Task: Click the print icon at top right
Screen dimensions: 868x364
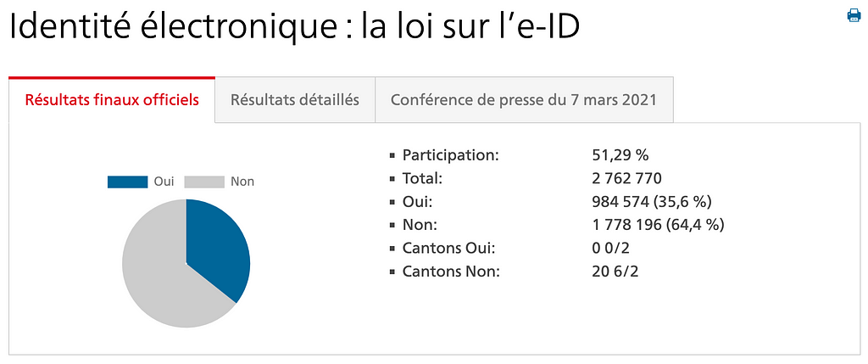Action: point(854,15)
